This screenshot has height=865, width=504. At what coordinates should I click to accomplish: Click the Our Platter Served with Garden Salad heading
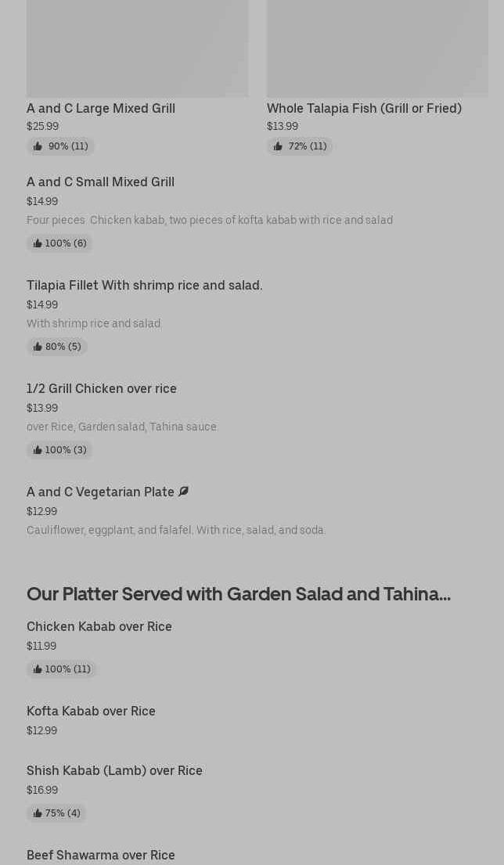coord(239,593)
